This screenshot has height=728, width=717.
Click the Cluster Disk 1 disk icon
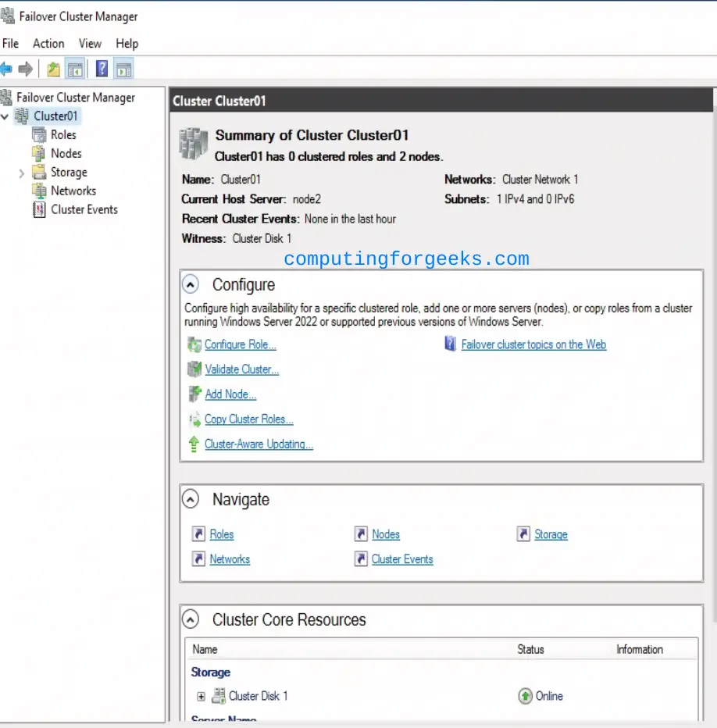click(x=219, y=695)
